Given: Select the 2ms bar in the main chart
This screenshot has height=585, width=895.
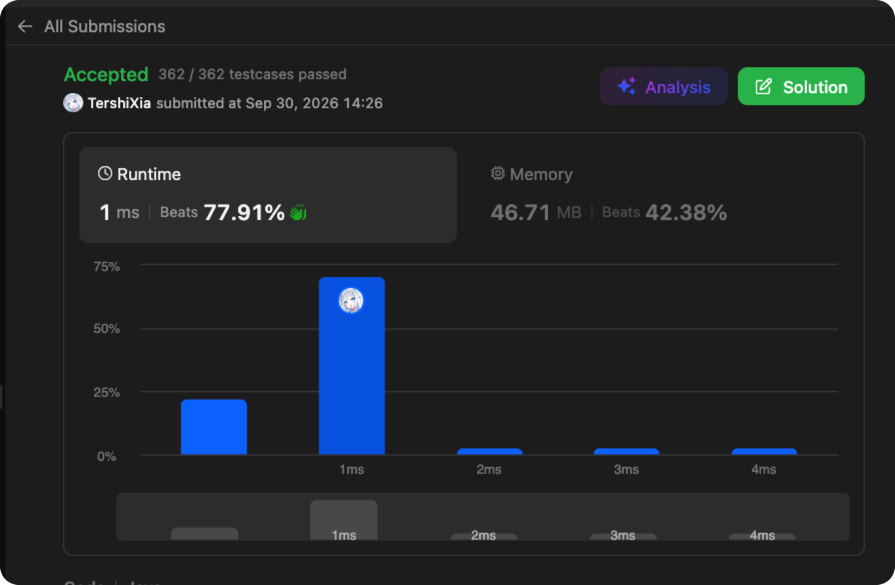Looking at the screenshot, I should [490, 451].
